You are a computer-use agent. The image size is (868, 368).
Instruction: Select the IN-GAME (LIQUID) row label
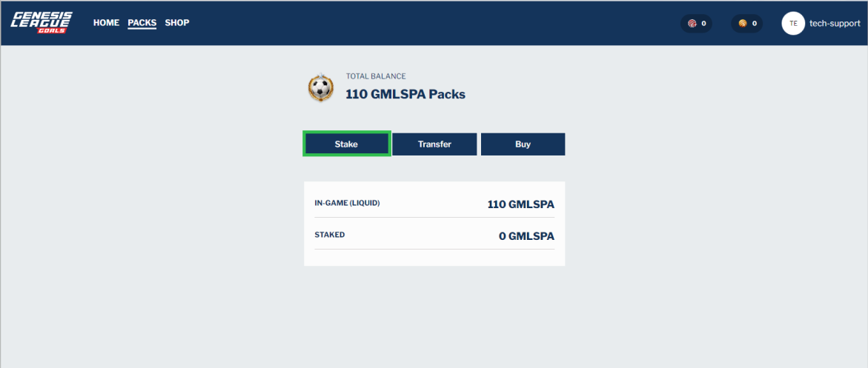click(x=347, y=203)
